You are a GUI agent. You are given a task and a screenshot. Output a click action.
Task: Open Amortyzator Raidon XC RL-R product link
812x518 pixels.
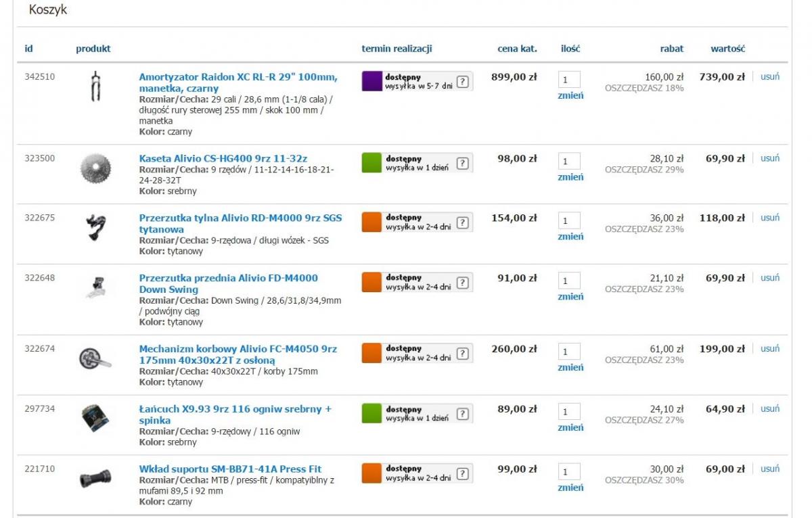[x=238, y=83]
